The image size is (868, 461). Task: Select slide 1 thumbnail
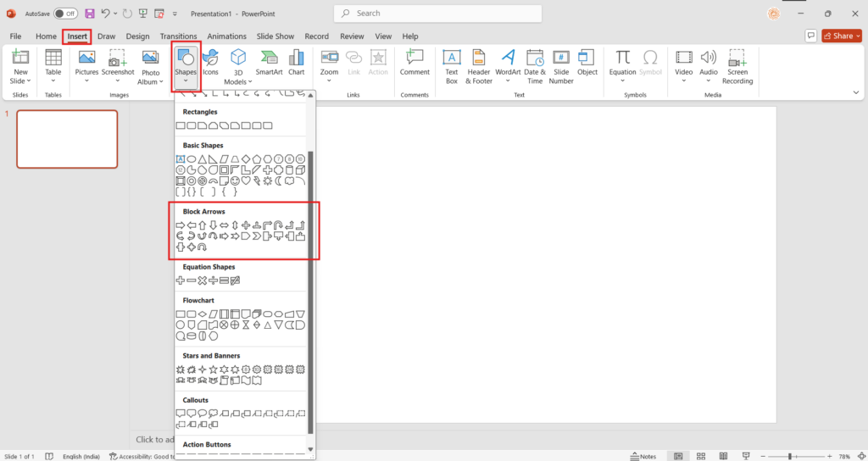(x=67, y=139)
